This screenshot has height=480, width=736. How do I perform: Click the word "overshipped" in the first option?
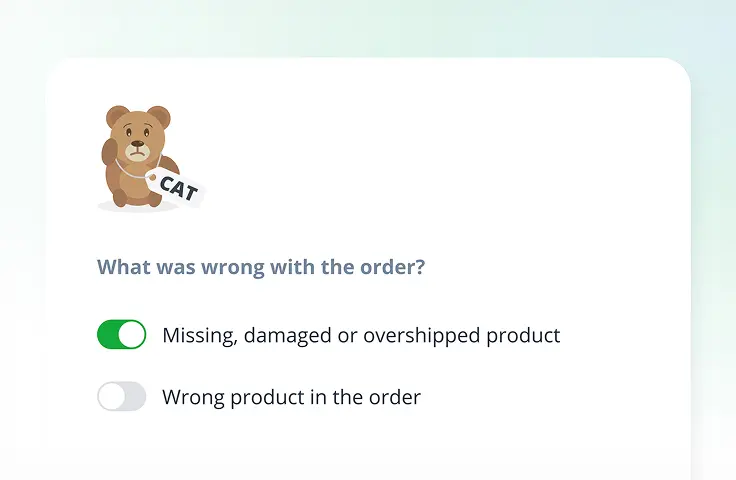pos(422,335)
